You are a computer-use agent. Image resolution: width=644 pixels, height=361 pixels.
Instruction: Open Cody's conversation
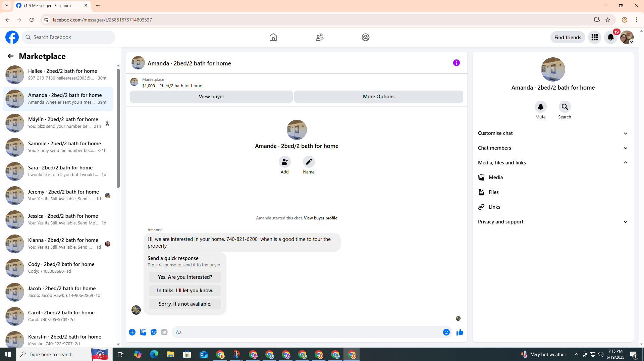coord(58,268)
